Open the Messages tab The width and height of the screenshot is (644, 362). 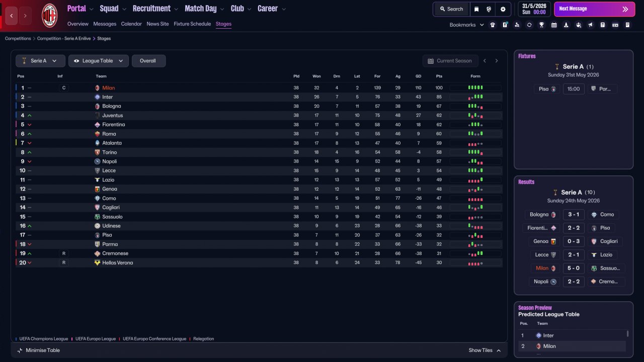tap(105, 24)
